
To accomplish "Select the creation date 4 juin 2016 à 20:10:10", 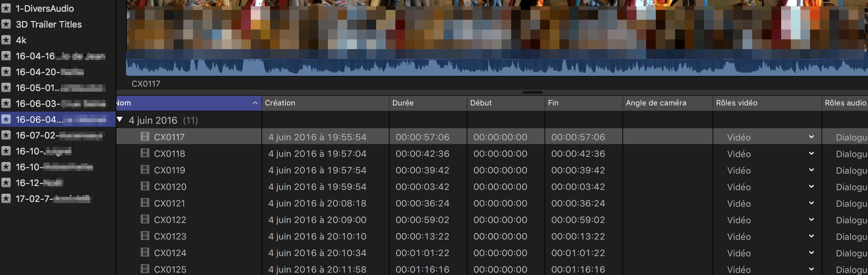I will point(317,236).
